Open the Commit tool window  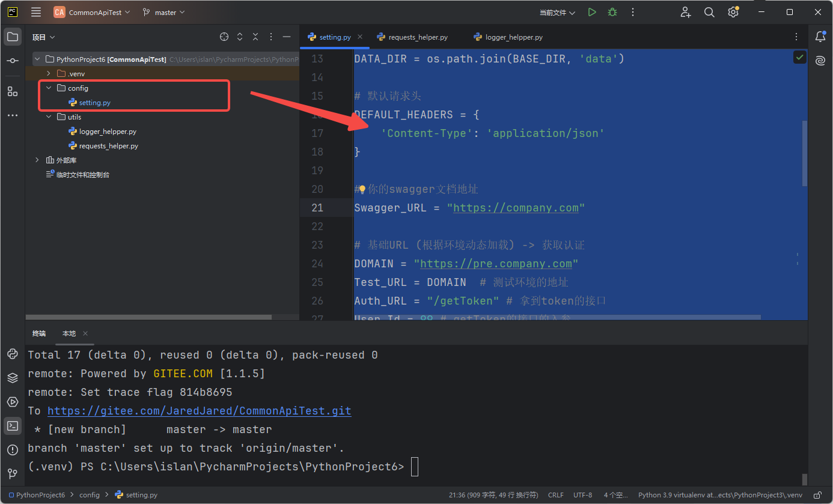point(13,61)
